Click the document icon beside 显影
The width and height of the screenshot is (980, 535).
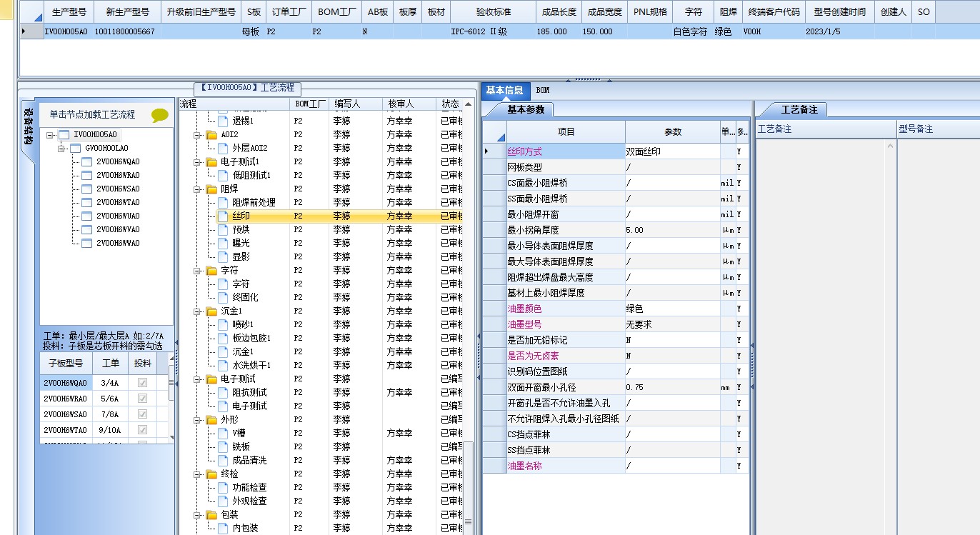[x=222, y=257]
